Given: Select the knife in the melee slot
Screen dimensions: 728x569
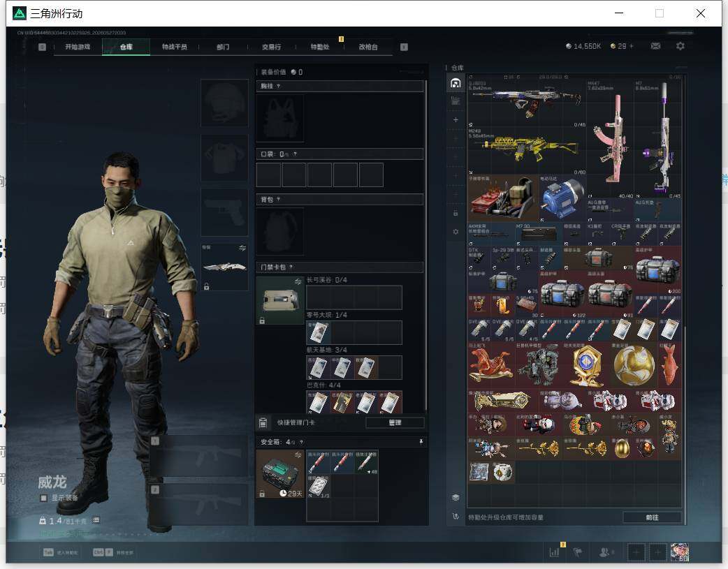Looking at the screenshot, I should pos(225,267).
